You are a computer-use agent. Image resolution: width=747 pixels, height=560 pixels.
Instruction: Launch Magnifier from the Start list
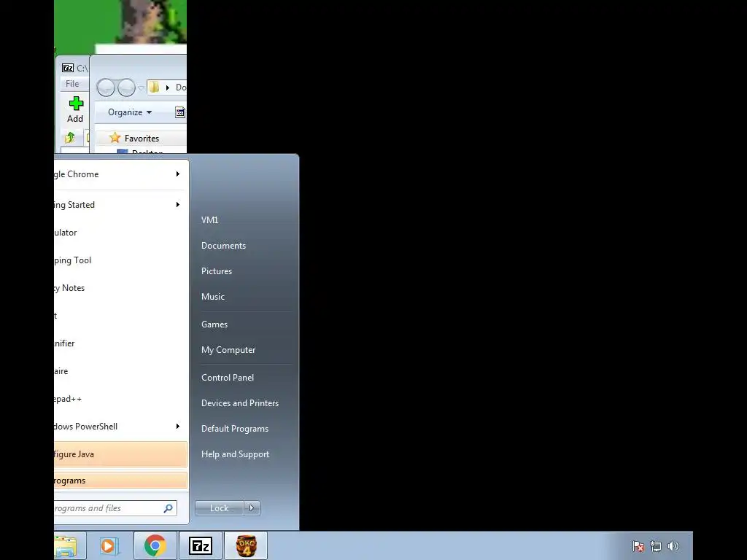tap(120, 343)
